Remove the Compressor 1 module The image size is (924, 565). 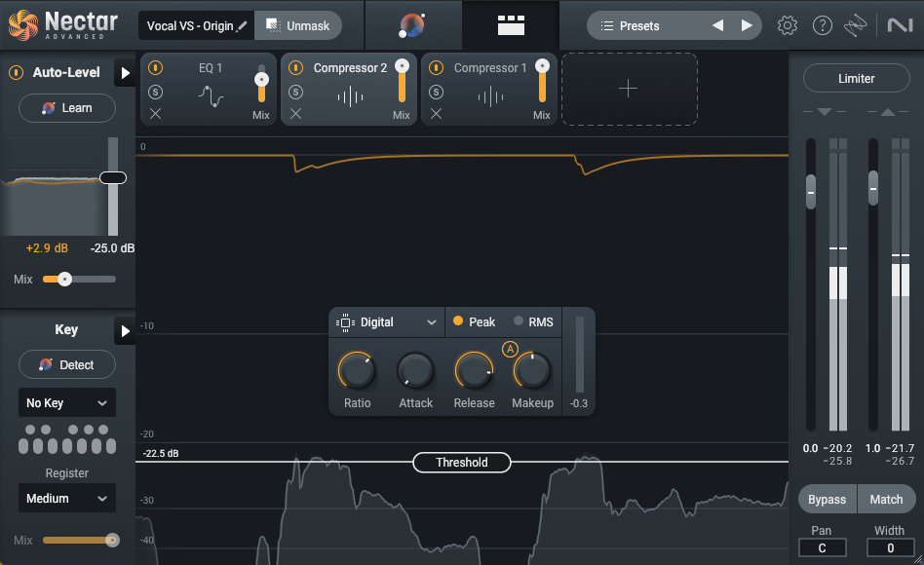pos(436,114)
